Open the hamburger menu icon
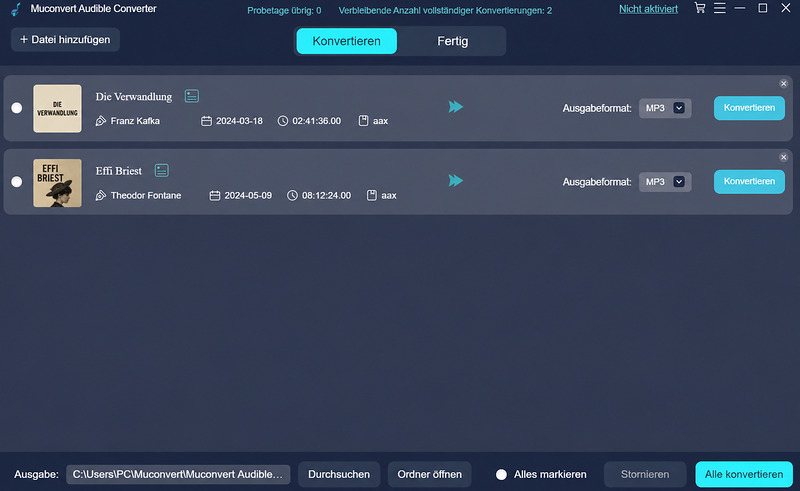This screenshot has height=491, width=800. 719,8
